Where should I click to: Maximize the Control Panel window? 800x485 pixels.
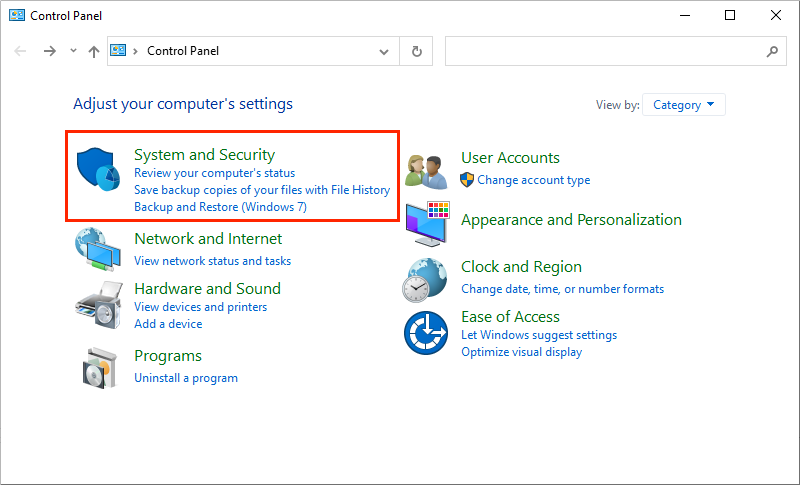pos(730,15)
